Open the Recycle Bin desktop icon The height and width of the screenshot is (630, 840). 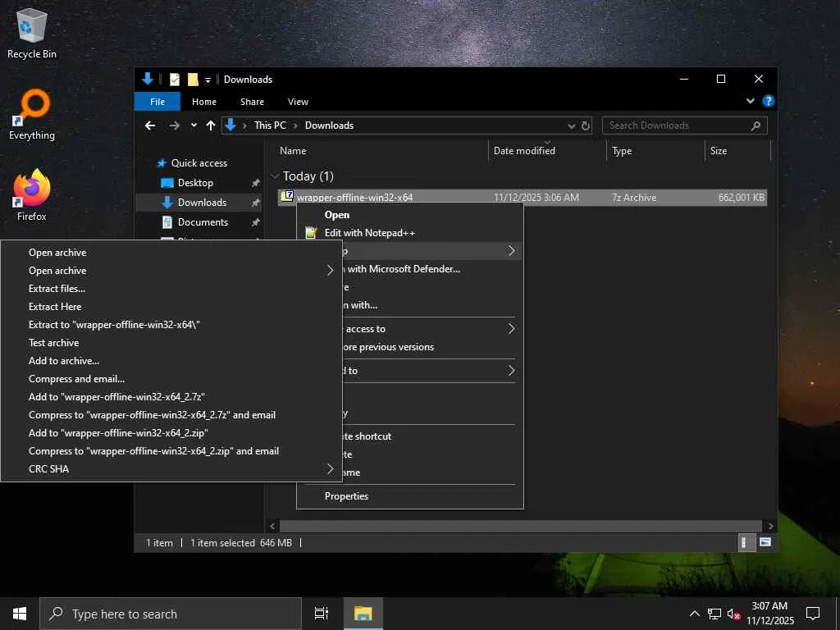(32, 33)
